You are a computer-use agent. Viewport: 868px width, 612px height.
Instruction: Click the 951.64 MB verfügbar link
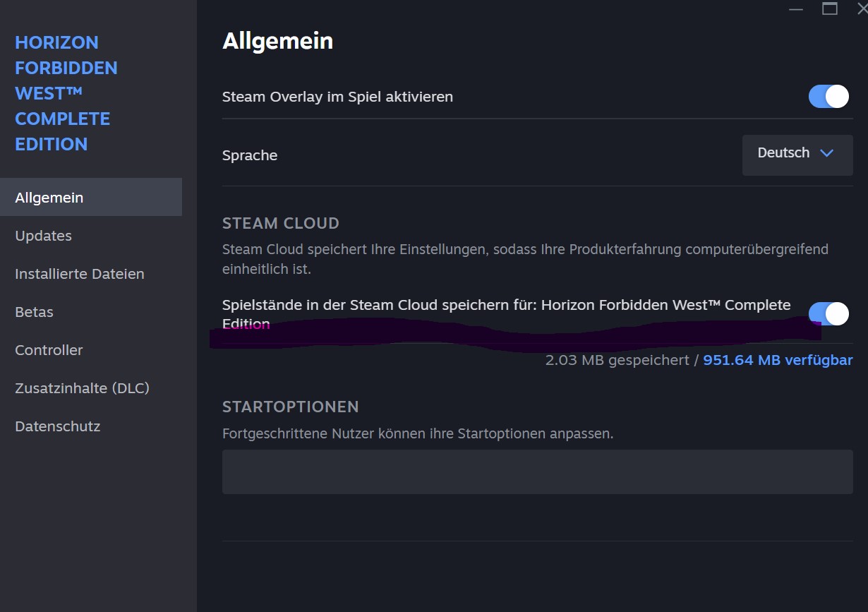coord(778,360)
